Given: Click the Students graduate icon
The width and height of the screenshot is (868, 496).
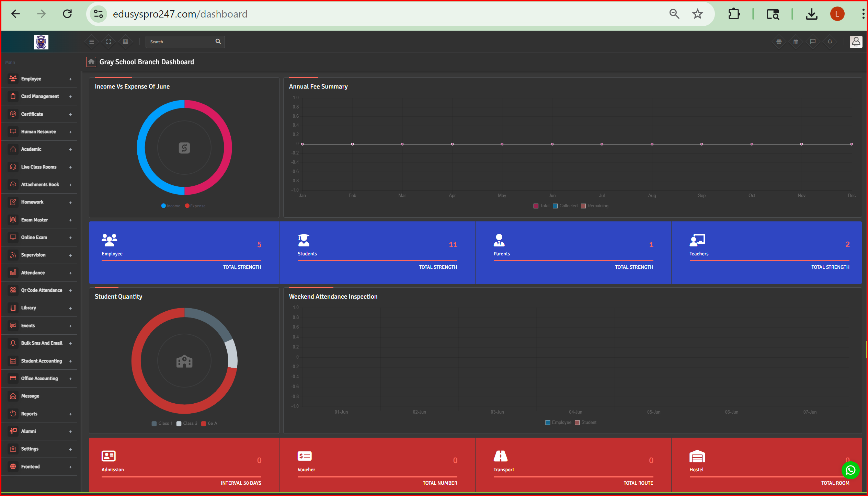Looking at the screenshot, I should [304, 240].
